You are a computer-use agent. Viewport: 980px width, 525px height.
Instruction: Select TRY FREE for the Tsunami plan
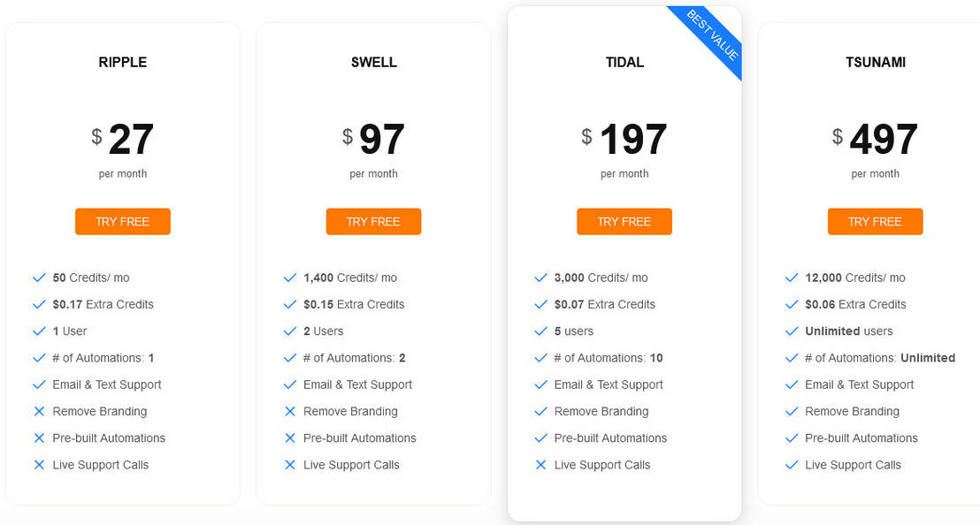[x=875, y=222]
